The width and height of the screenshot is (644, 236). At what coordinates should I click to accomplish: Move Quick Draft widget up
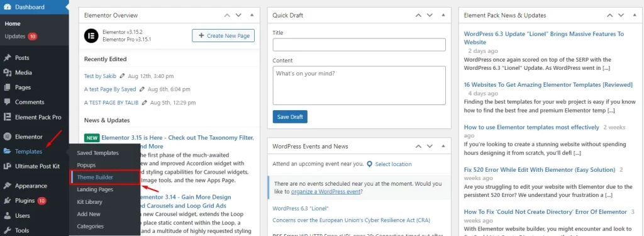[418, 15]
